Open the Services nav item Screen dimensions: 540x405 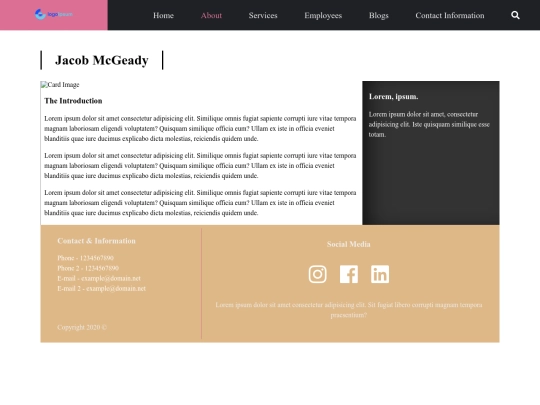point(263,15)
